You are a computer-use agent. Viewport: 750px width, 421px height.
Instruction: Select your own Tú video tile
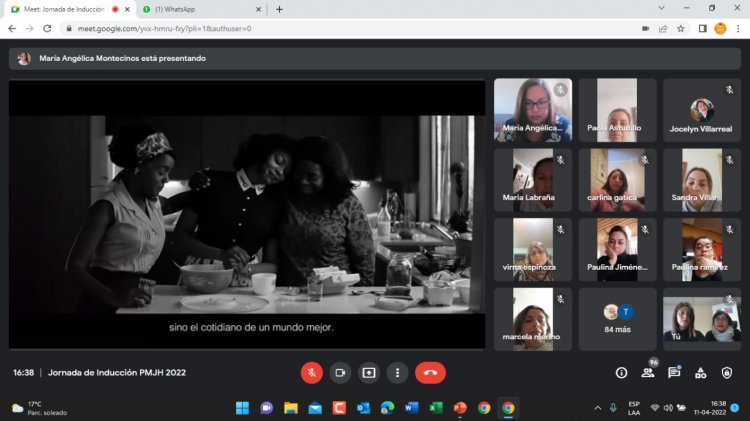[x=702, y=320]
